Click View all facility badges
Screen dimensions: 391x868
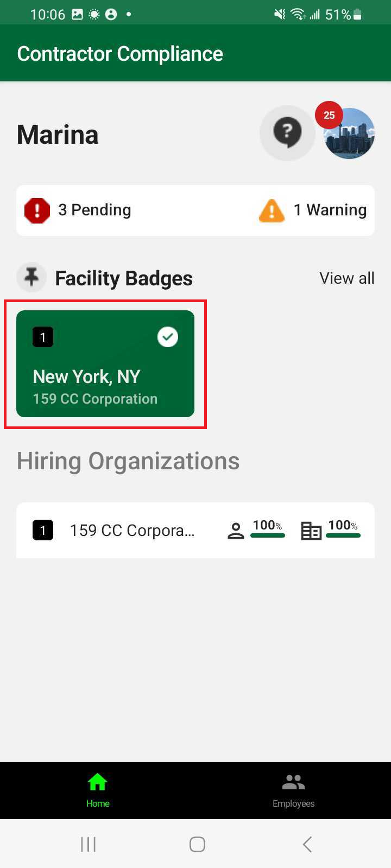click(346, 278)
